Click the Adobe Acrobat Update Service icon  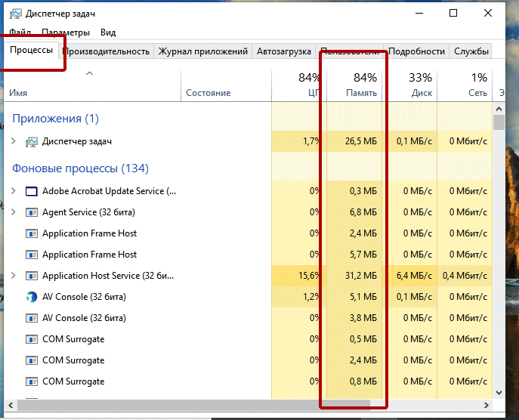coord(32,191)
